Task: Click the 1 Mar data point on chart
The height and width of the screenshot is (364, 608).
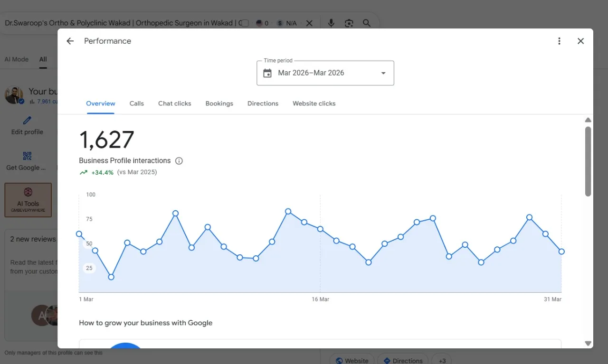Action: [79, 234]
